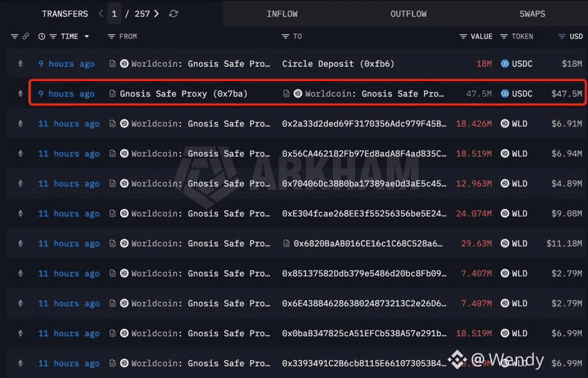Open the address 0x6820BaAB016CE16c1C68C528a6

(369, 244)
